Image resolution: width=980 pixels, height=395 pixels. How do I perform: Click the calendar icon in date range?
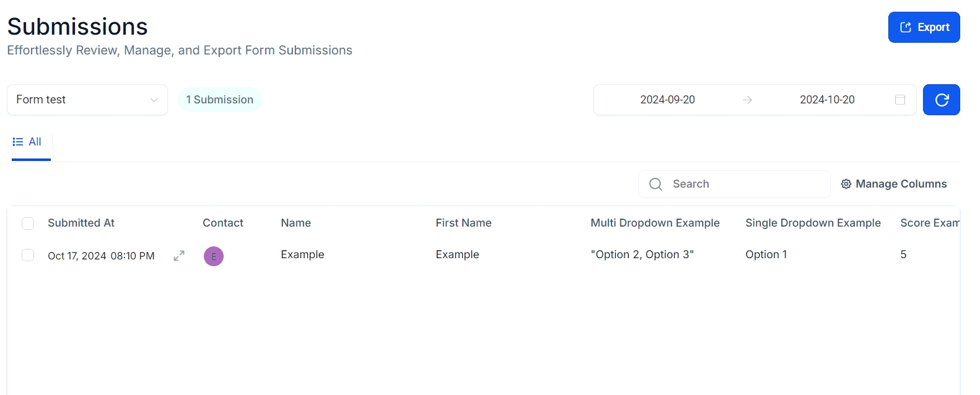(x=900, y=100)
